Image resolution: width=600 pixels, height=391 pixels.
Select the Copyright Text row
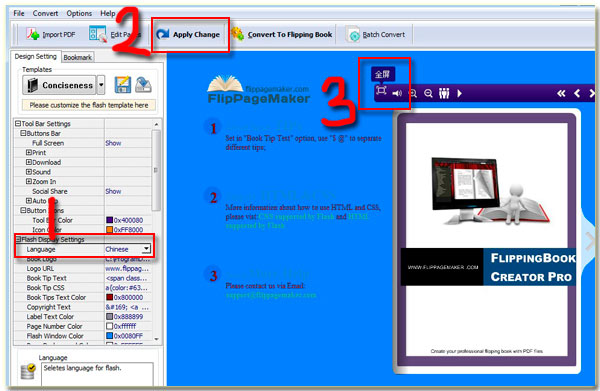click(83, 307)
